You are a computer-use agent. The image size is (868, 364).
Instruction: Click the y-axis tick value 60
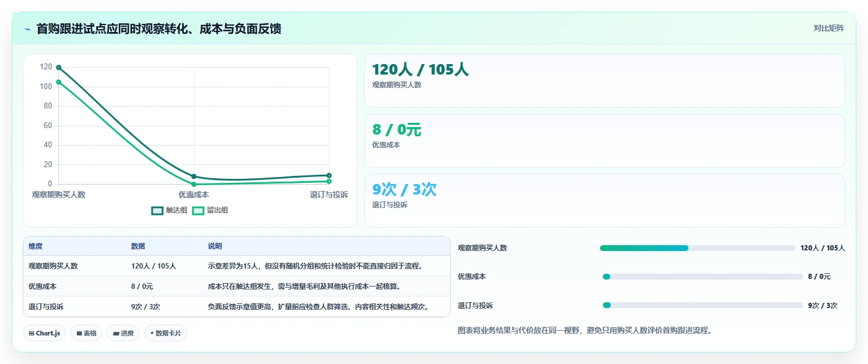(48, 125)
